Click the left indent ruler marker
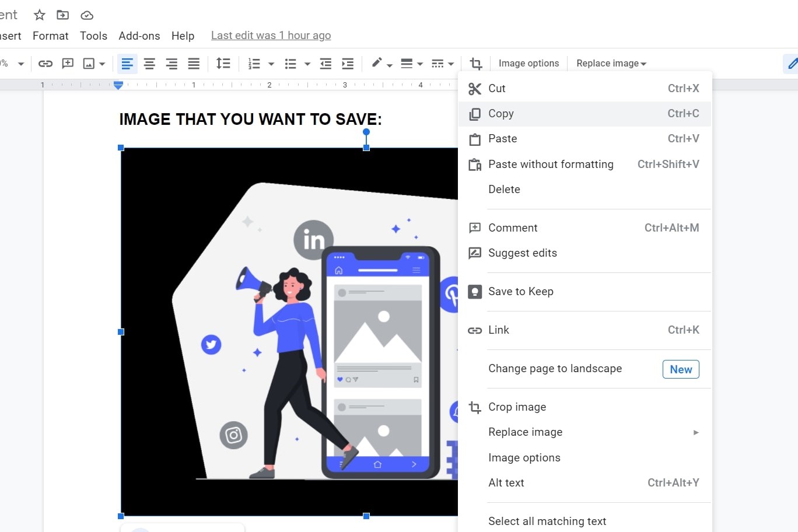Screen dimensions: 798x532 coord(118,85)
